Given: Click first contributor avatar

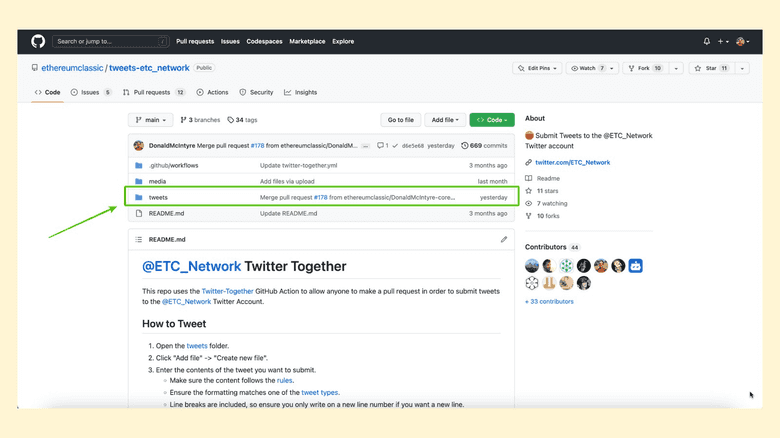Looking at the screenshot, I should pyautogui.click(x=532, y=266).
